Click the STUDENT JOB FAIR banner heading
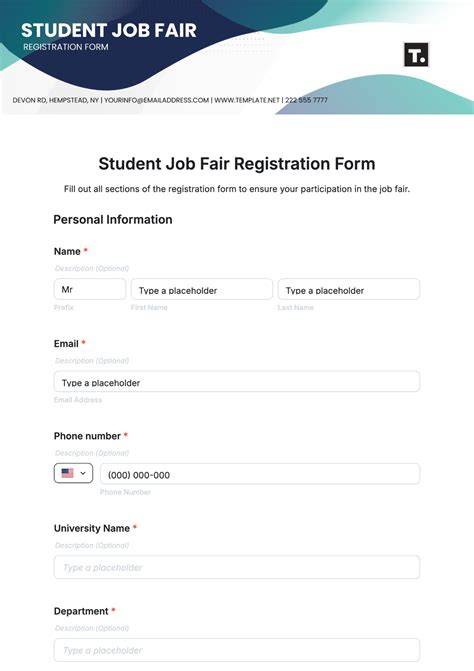This screenshot has height=671, width=474. tap(109, 30)
